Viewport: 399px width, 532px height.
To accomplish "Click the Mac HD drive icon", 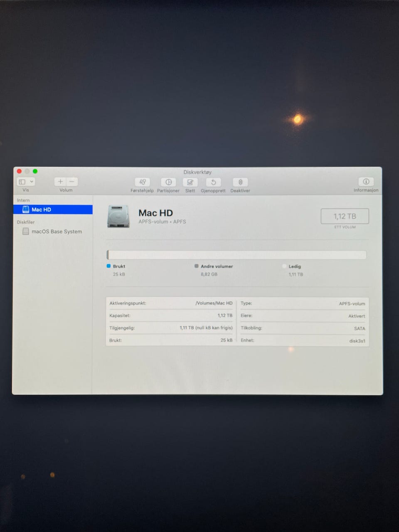I will pos(118,216).
